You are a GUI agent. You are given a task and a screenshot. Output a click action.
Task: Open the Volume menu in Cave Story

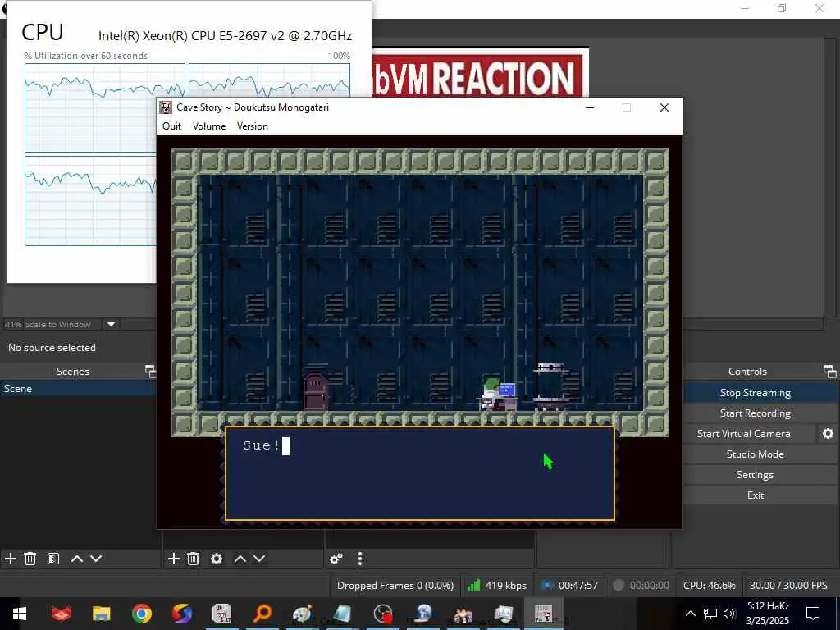coord(209,126)
